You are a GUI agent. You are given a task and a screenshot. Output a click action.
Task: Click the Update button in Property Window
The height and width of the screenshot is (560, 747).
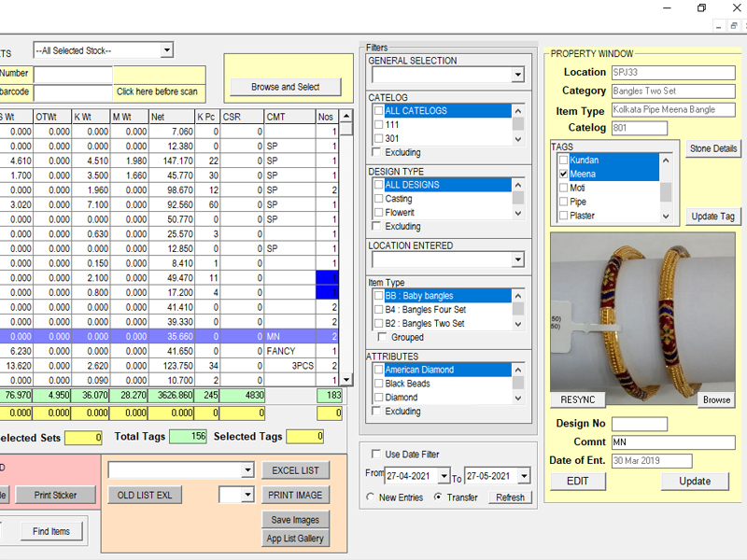coord(695,481)
